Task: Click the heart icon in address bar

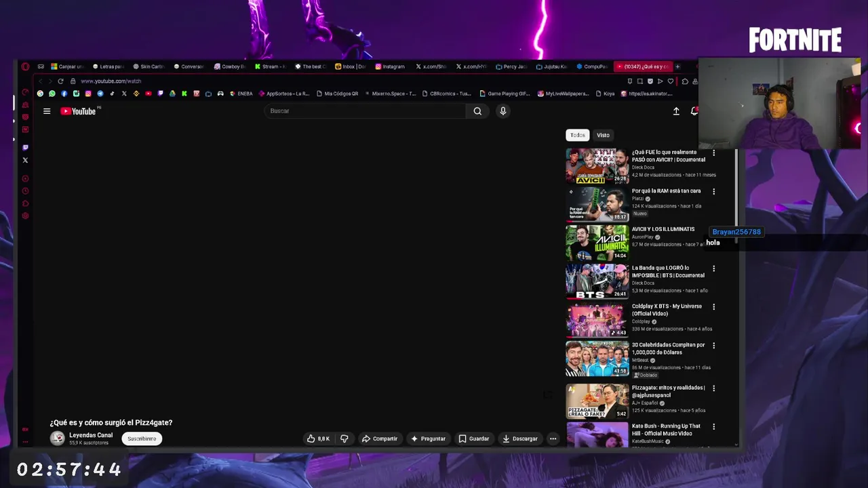Action: (x=670, y=81)
